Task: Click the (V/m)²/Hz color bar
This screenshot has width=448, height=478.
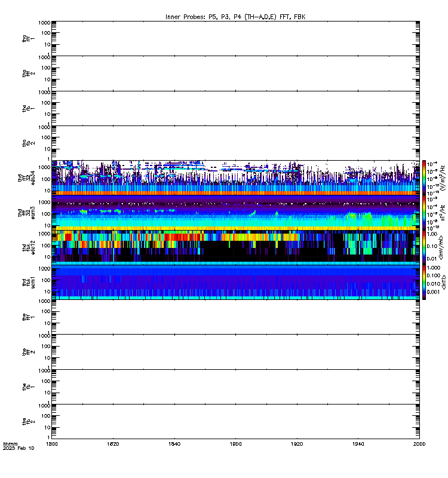Action: tap(424, 177)
